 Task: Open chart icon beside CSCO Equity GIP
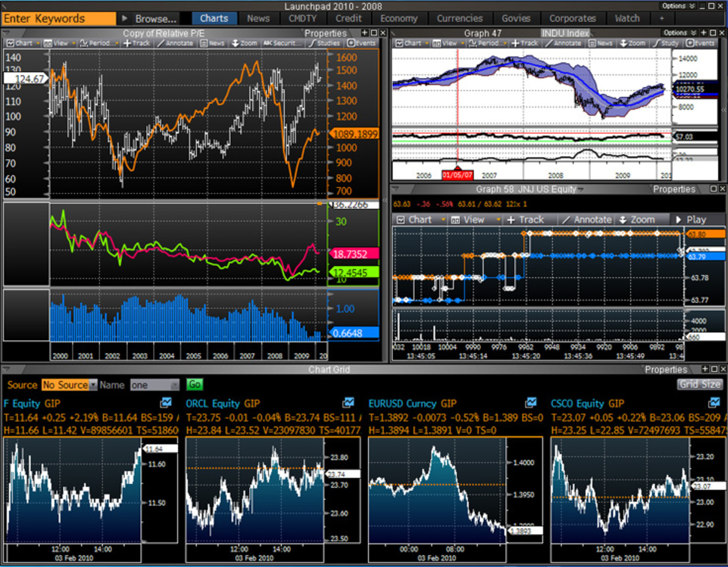pyautogui.click(x=713, y=402)
